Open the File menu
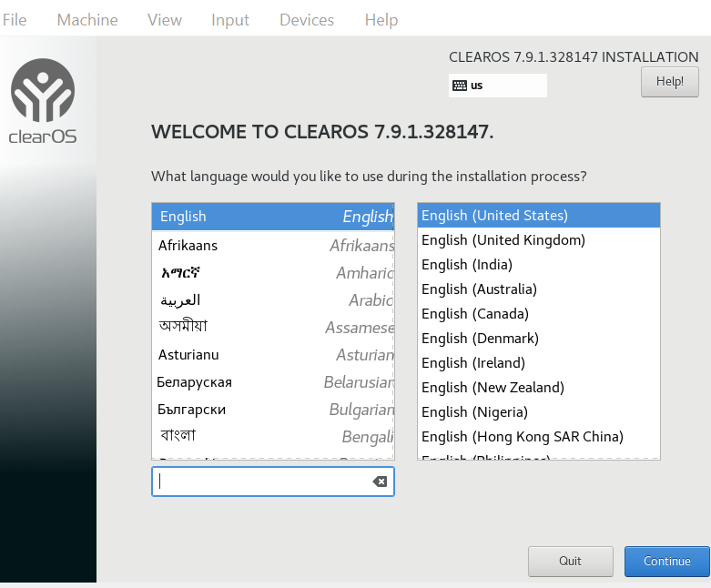Image resolution: width=711 pixels, height=588 pixels. (15, 20)
